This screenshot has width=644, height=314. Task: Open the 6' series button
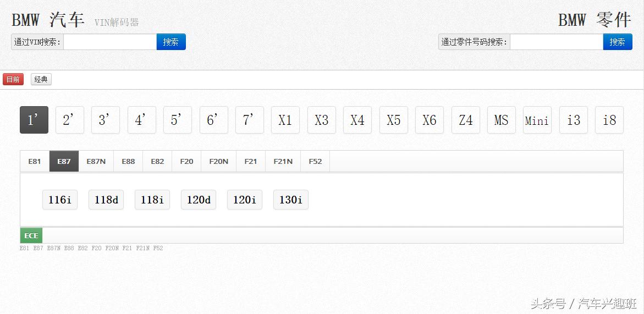coord(214,120)
